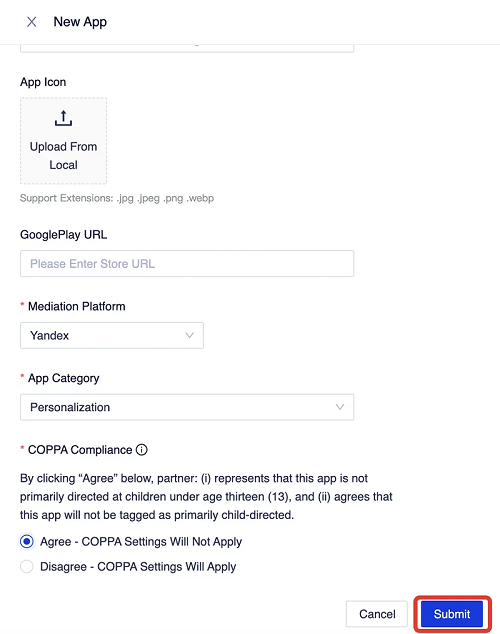
Task: Cancel the new app form
Action: (x=377, y=614)
